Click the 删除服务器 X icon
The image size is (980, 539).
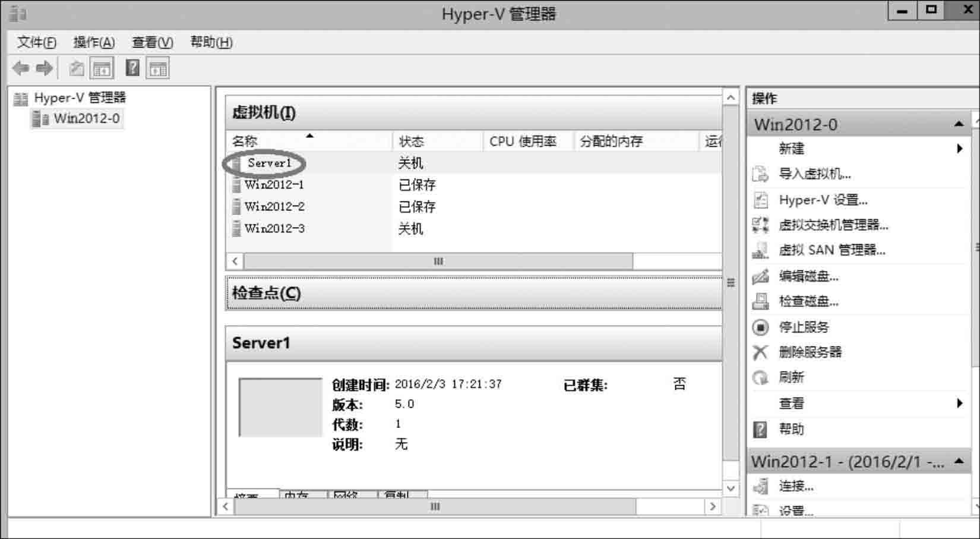coord(760,352)
